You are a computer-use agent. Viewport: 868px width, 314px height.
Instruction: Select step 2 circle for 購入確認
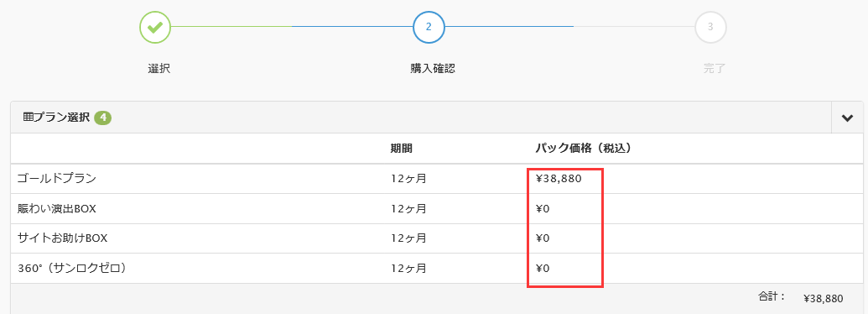429,27
